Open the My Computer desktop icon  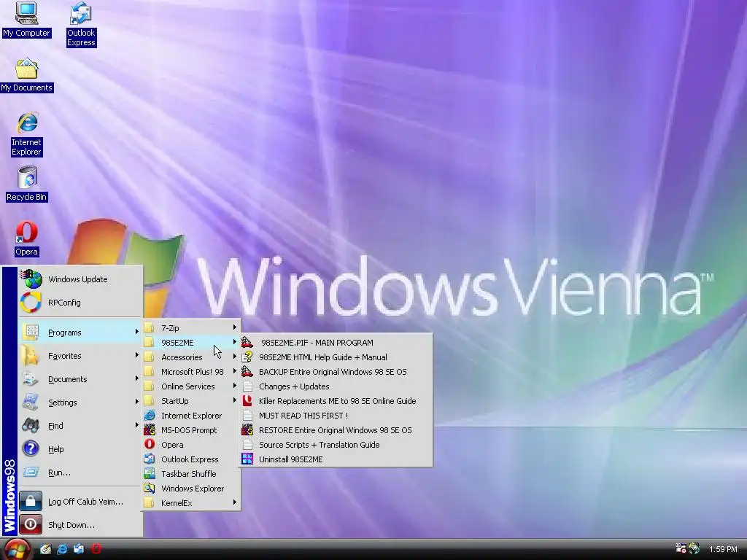click(26, 19)
